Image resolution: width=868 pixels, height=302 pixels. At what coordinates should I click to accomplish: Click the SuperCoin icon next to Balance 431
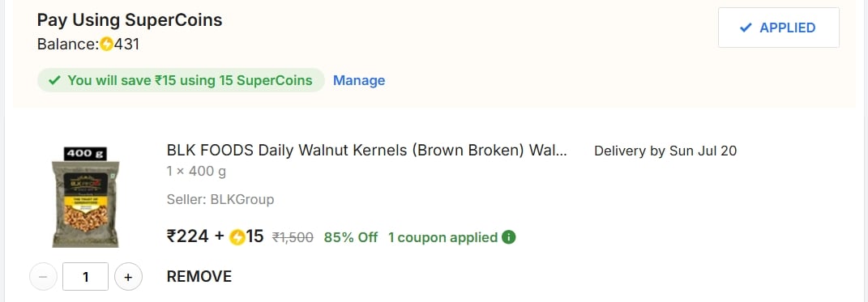tap(106, 45)
